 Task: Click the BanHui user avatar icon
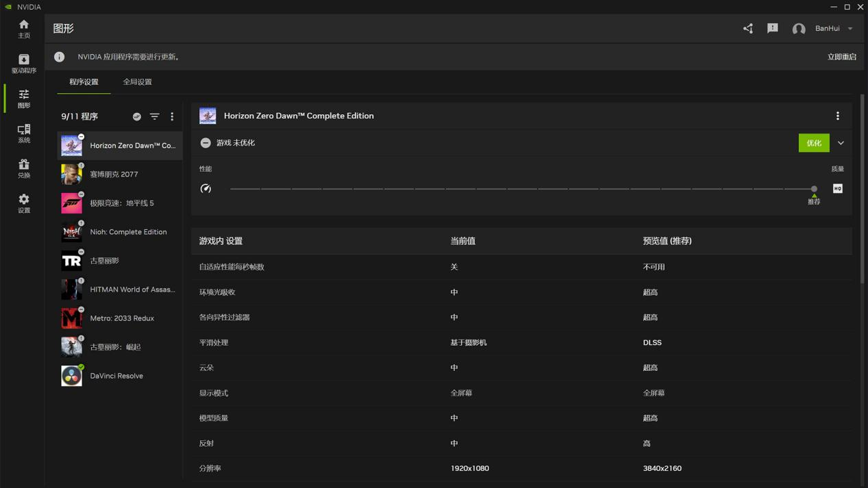coord(799,29)
